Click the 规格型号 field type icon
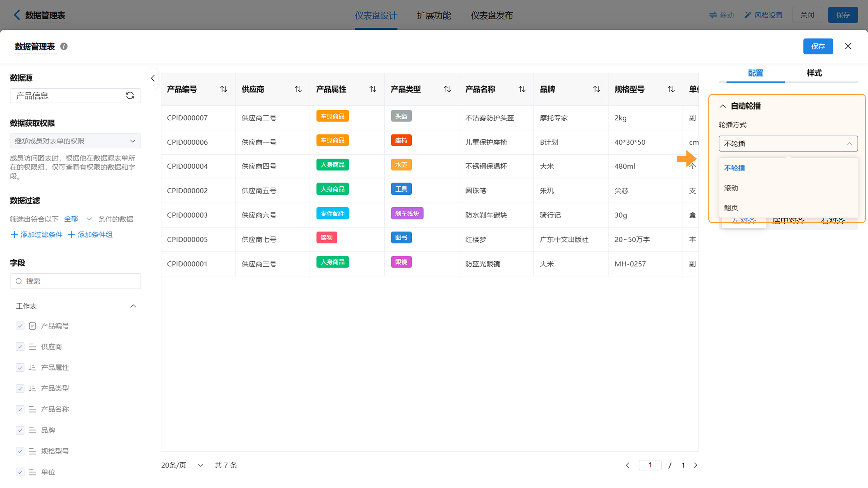 [x=32, y=451]
